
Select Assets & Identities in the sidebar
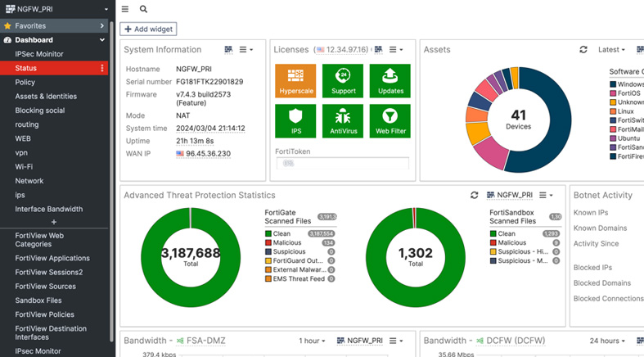45,97
